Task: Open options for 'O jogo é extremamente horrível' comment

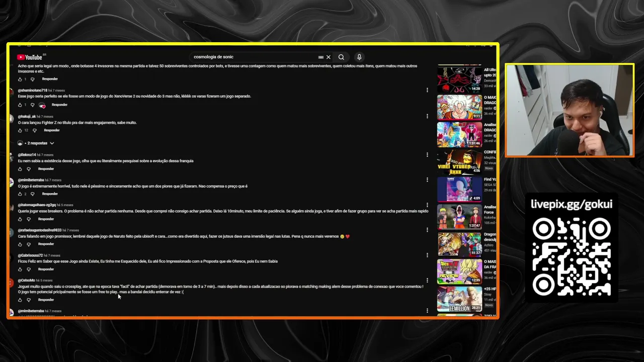Action: tap(427, 180)
